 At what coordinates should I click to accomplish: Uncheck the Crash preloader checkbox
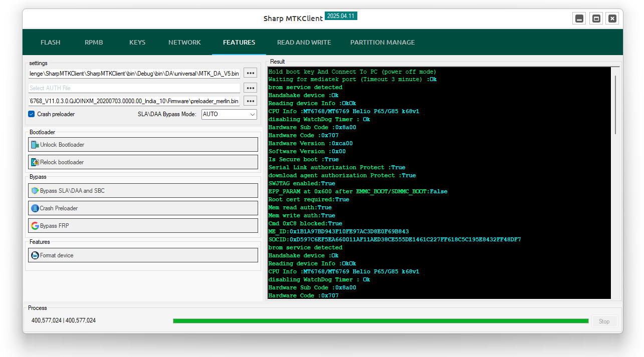coord(32,114)
